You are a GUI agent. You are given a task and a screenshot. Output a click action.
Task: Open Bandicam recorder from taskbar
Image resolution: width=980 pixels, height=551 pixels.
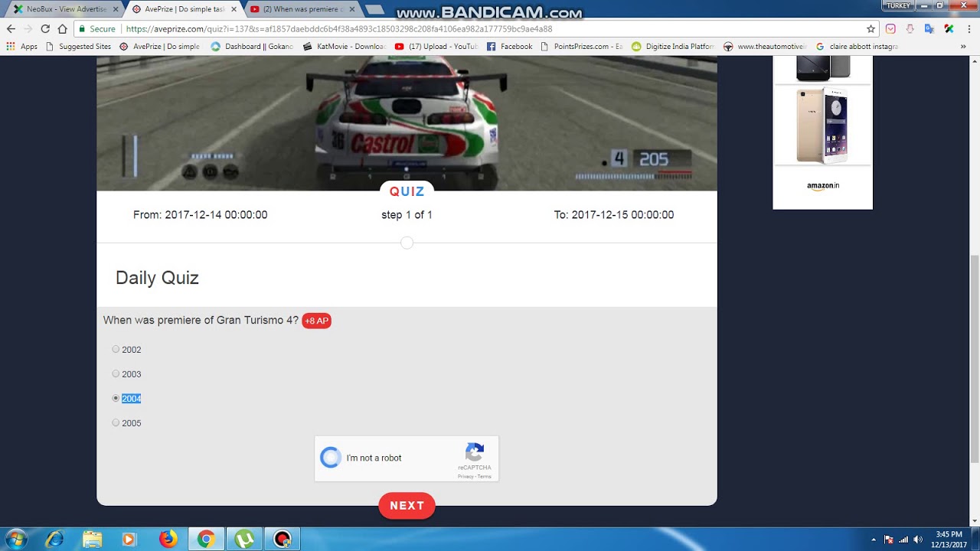(x=283, y=539)
